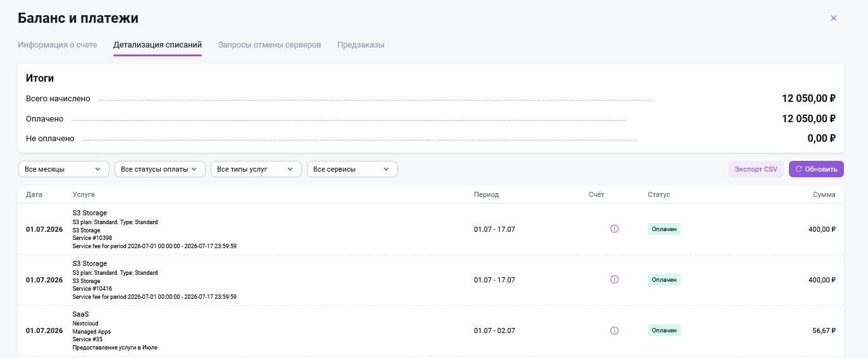Select Детализация списаний tab
Viewport: 868px width, 359px height.
click(158, 45)
